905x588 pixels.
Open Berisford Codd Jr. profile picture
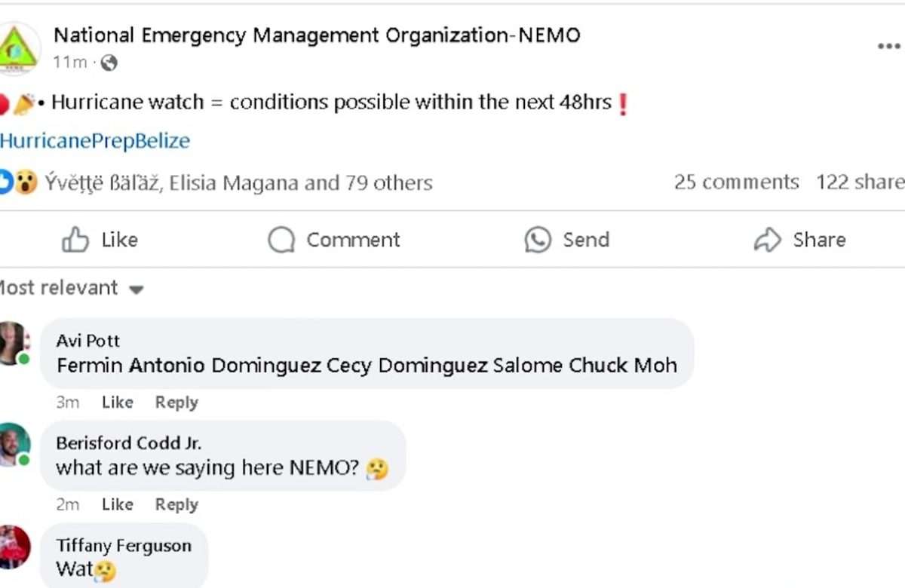coord(14,445)
